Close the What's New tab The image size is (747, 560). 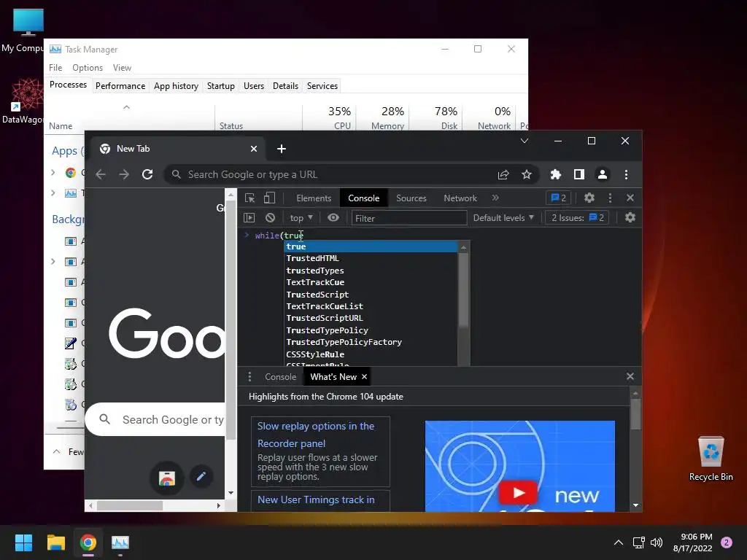coord(365,377)
